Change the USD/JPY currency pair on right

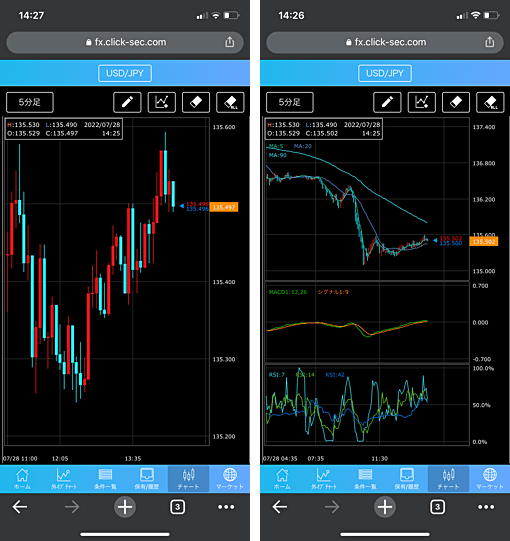[x=385, y=73]
